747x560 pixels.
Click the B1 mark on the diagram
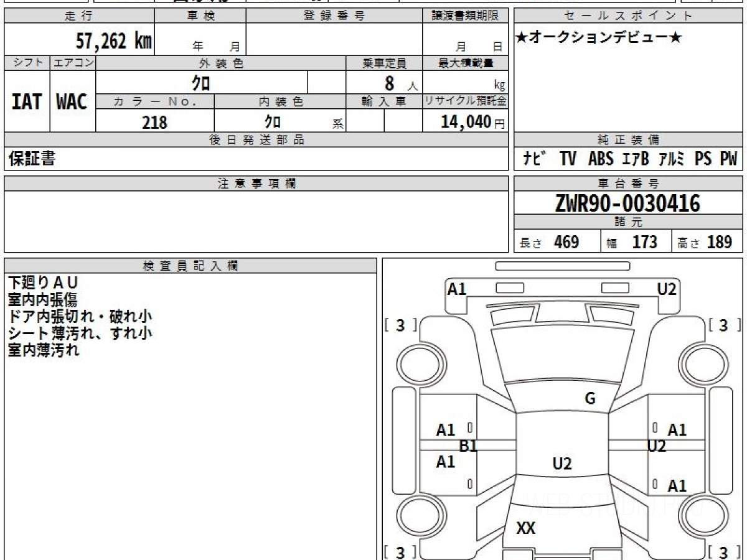[x=468, y=446]
